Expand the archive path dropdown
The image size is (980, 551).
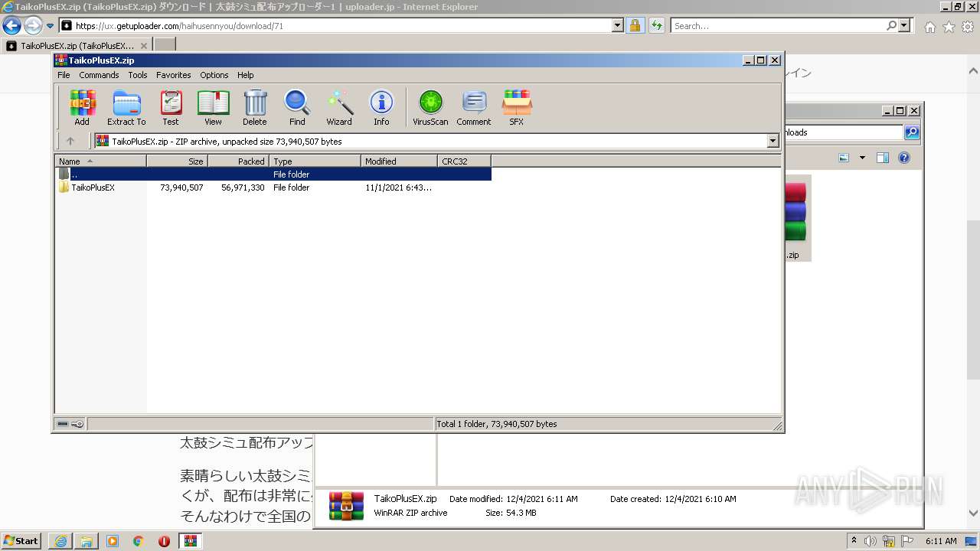pos(773,141)
